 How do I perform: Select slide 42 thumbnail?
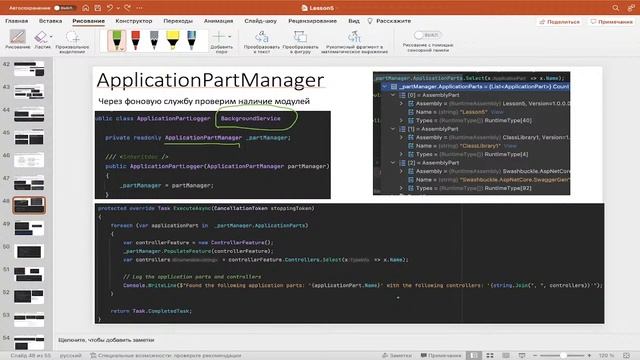tap(29, 69)
